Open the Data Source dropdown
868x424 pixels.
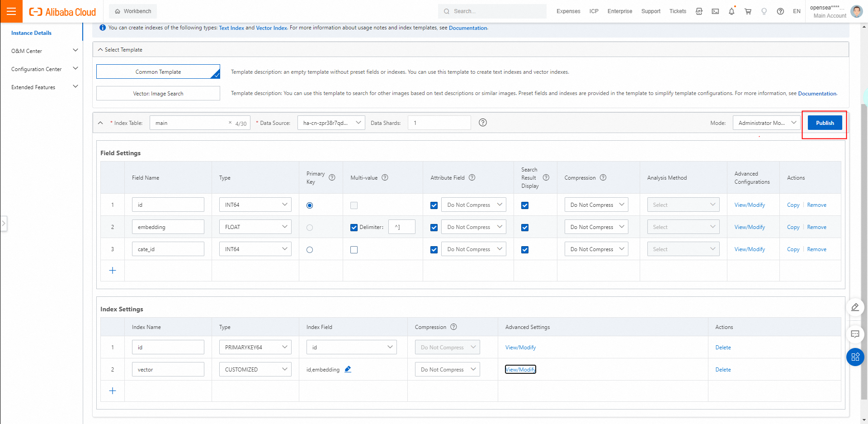pos(331,123)
